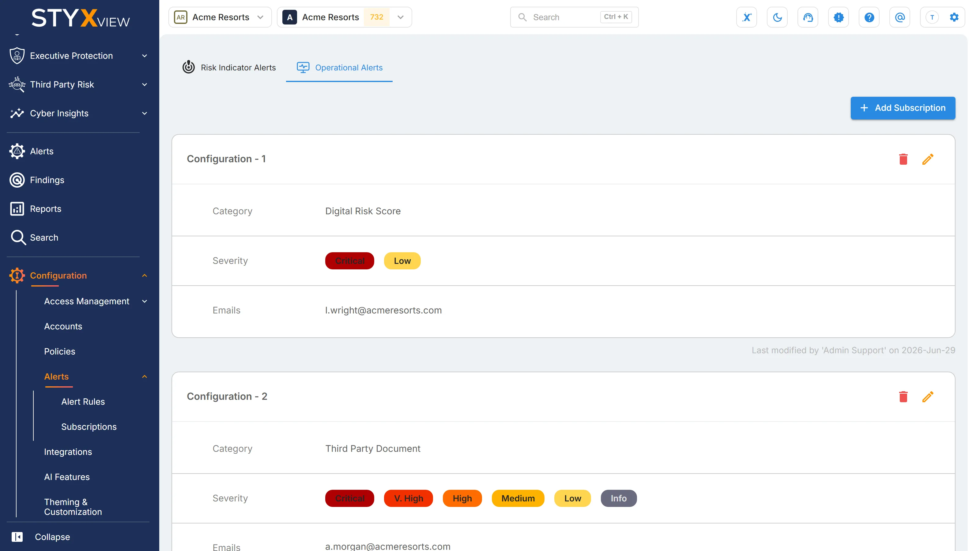980x551 pixels.
Task: Click the Low severity badge in Configuration 1
Action: tap(402, 261)
